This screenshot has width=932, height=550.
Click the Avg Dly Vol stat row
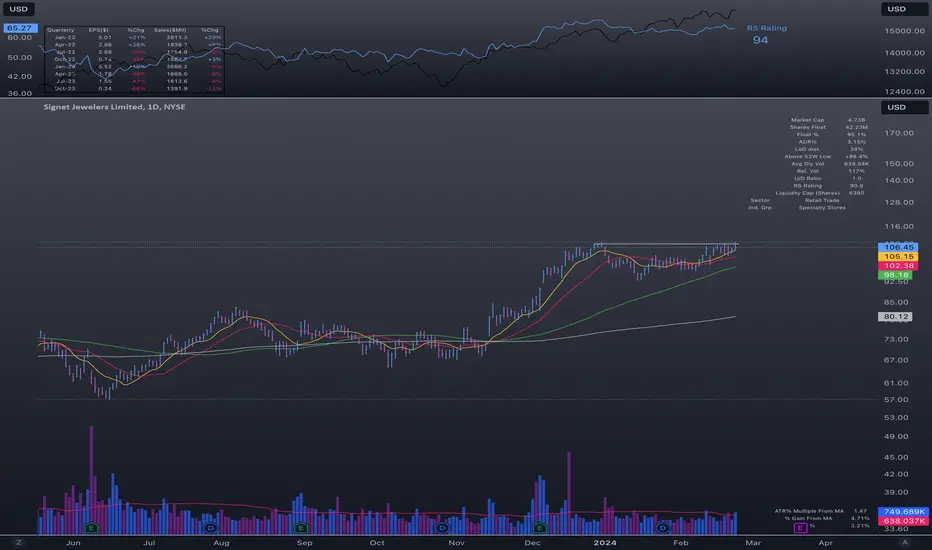point(830,164)
